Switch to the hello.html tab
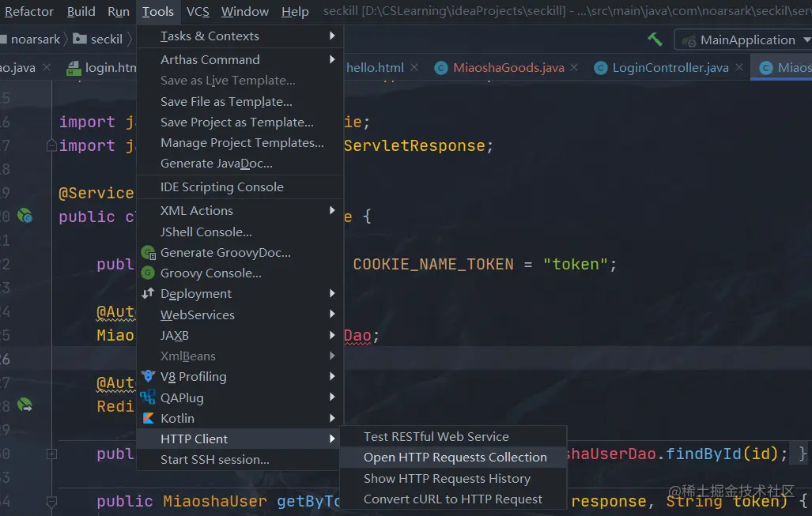The height and width of the screenshot is (516, 812). (375, 68)
